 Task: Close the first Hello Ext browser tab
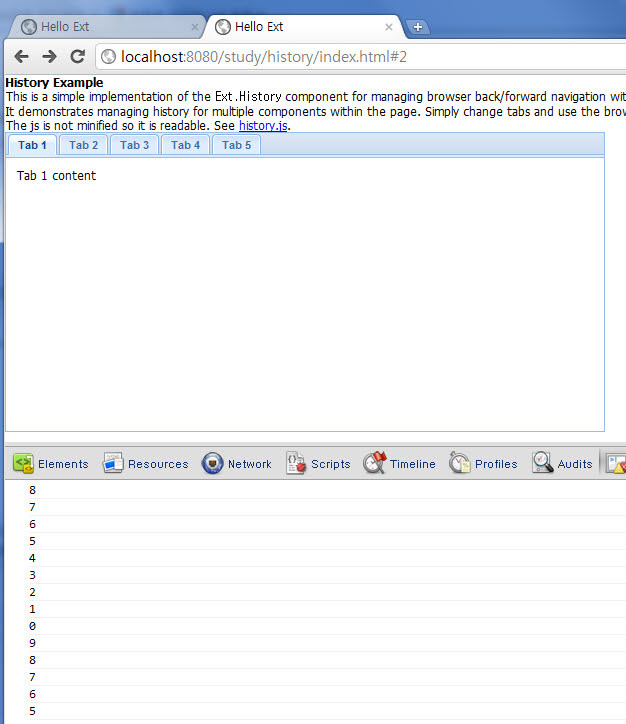click(195, 27)
